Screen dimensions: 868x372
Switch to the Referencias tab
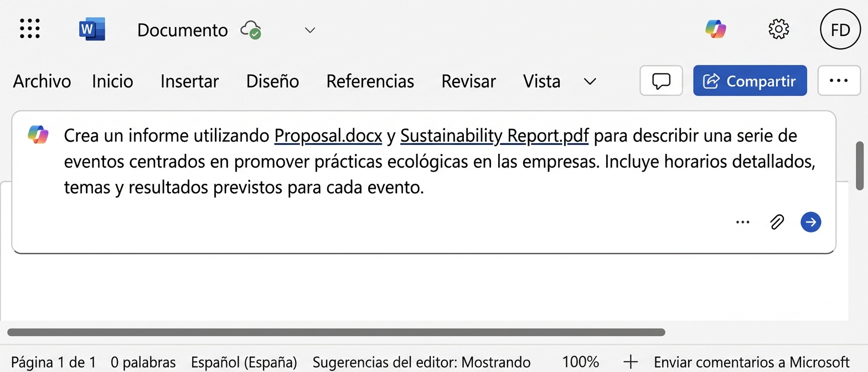pyautogui.click(x=370, y=81)
